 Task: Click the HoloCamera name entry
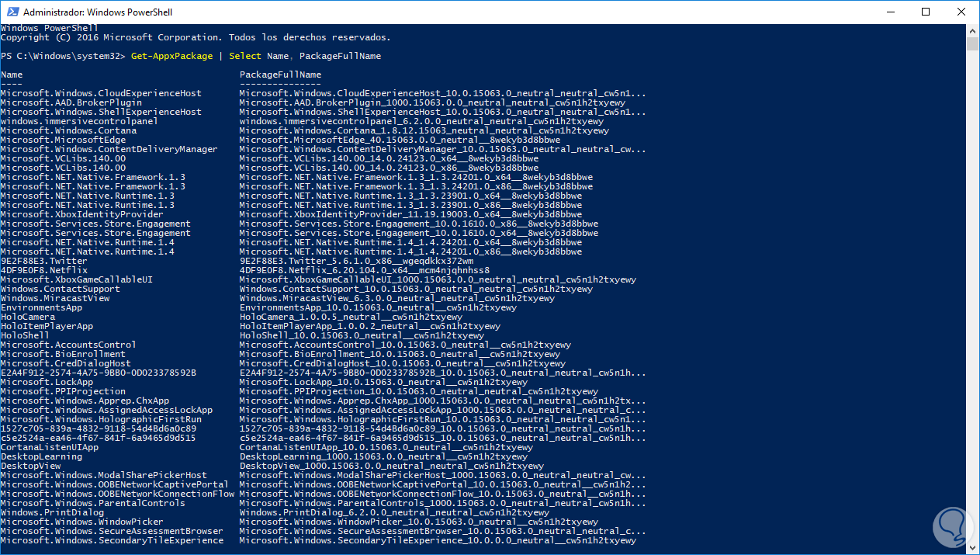(28, 317)
